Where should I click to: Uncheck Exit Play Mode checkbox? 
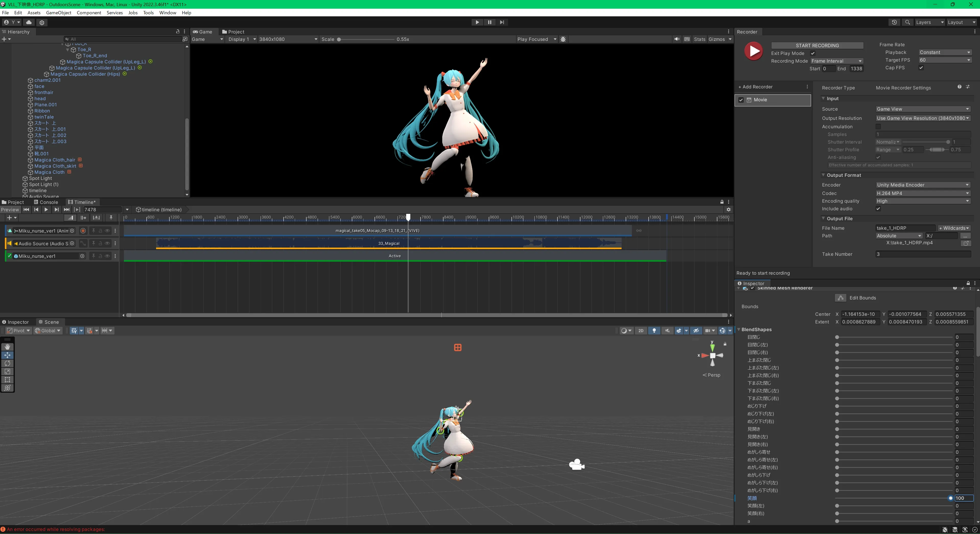point(813,53)
